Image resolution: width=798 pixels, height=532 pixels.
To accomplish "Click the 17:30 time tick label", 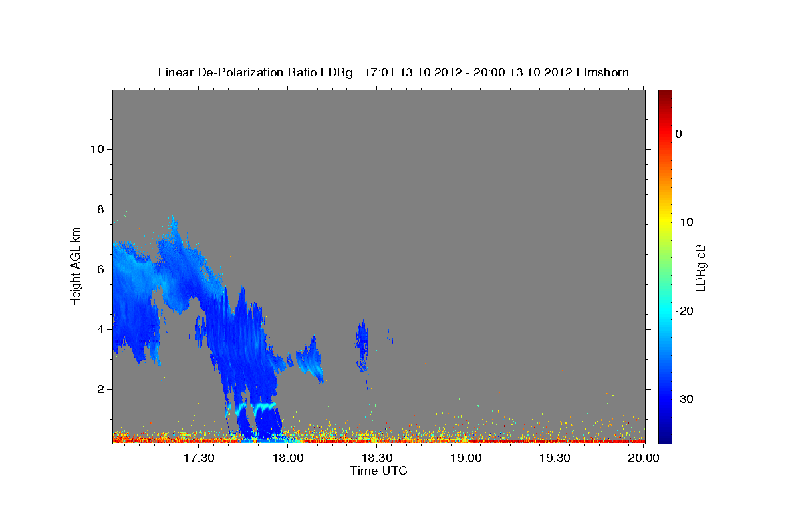I will [198, 458].
